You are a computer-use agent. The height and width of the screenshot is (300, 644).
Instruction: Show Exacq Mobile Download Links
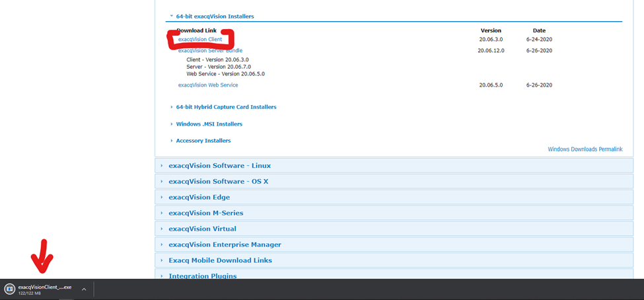pos(220,260)
